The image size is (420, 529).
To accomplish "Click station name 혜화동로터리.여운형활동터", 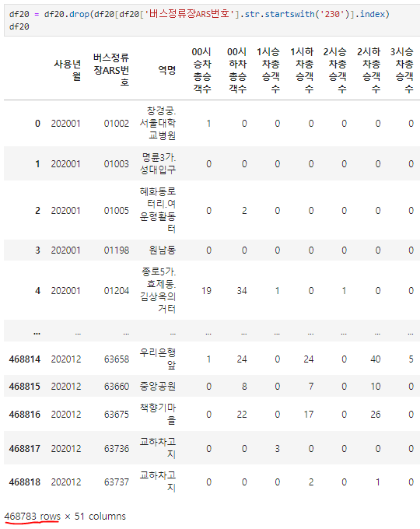I will 158,210.
